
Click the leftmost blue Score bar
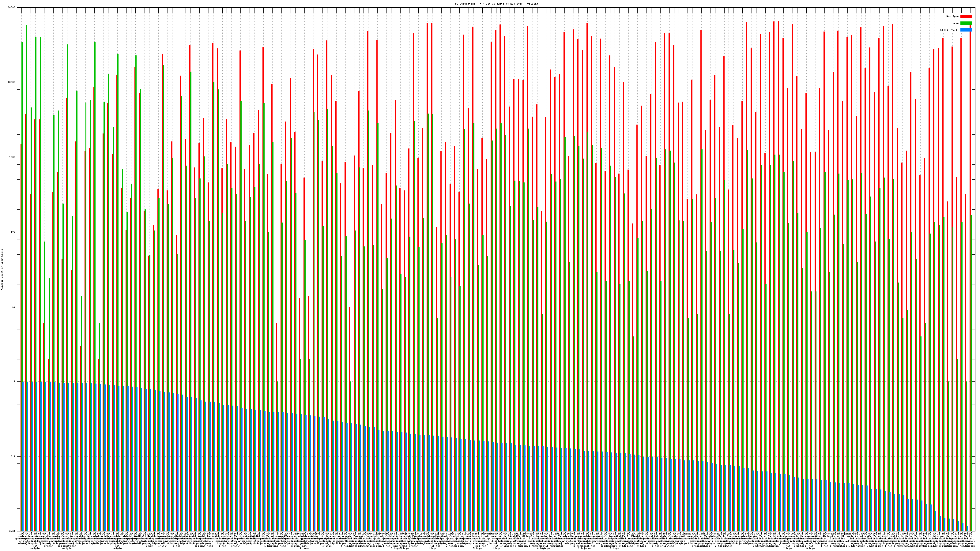(x=23, y=456)
